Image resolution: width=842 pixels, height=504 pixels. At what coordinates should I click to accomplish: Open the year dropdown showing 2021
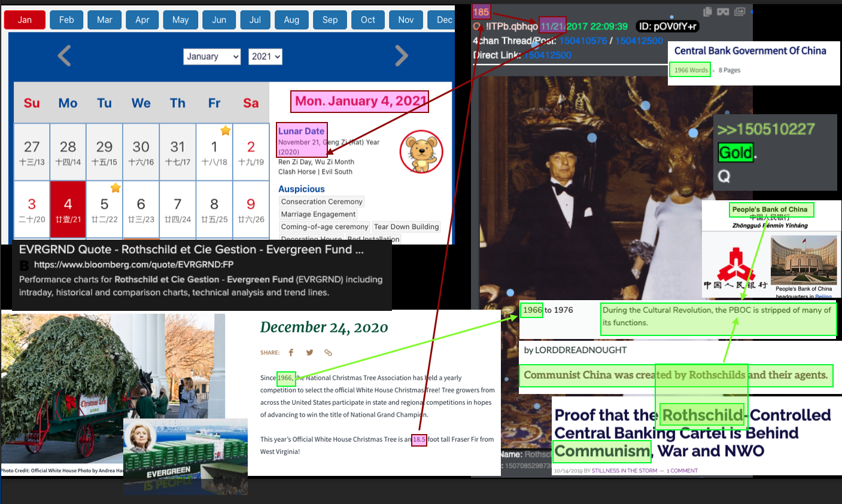tap(265, 57)
